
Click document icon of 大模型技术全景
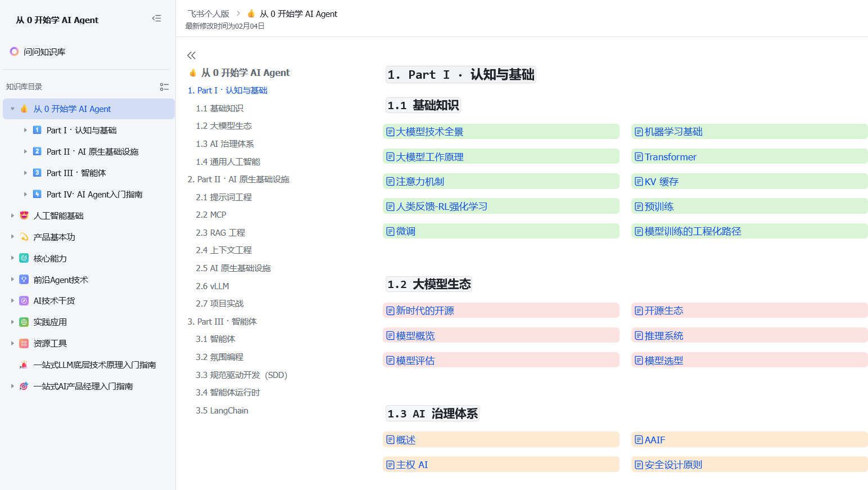pos(390,132)
